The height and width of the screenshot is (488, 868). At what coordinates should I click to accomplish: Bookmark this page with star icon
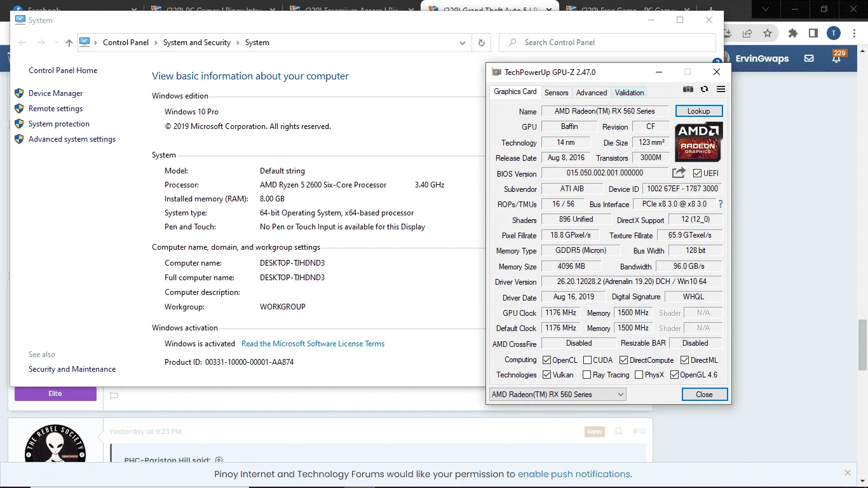point(768,33)
